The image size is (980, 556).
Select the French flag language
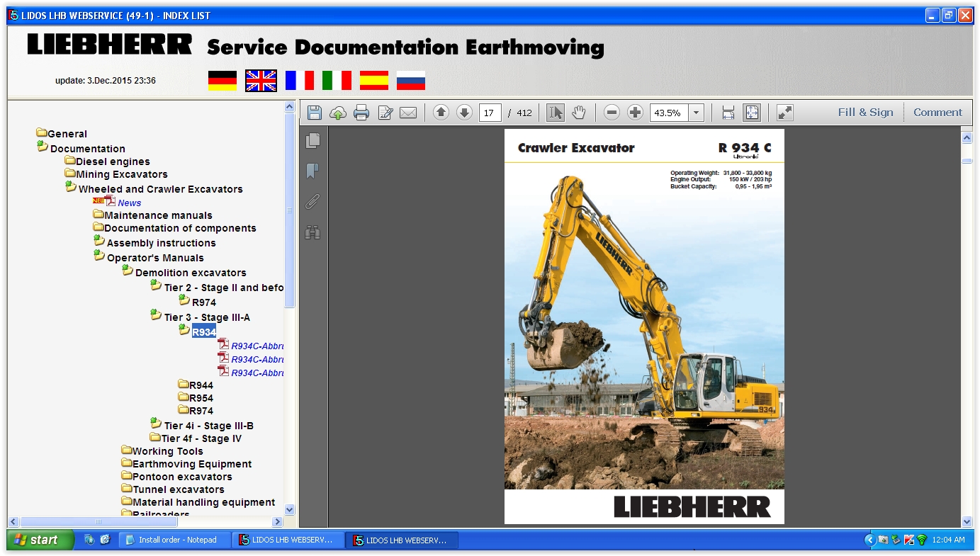[x=300, y=81]
